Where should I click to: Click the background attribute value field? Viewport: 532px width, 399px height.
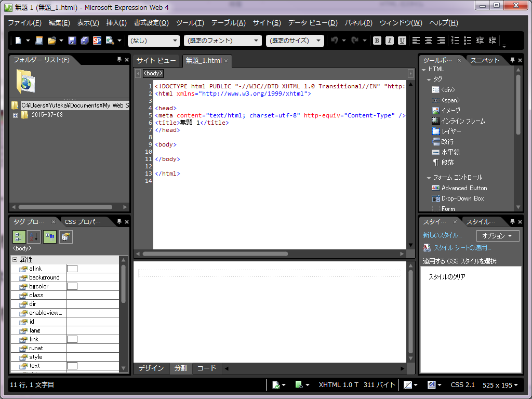click(x=92, y=277)
